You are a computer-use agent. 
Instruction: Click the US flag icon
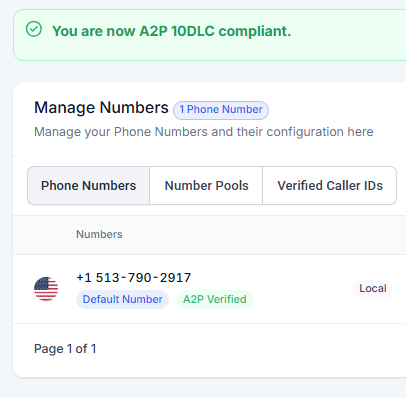click(46, 289)
